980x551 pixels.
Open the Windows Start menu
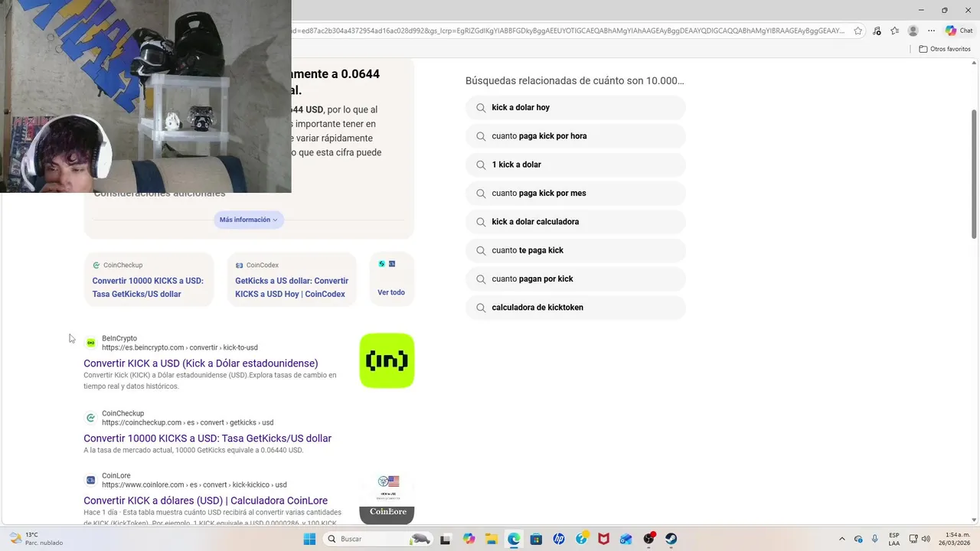coord(309,539)
